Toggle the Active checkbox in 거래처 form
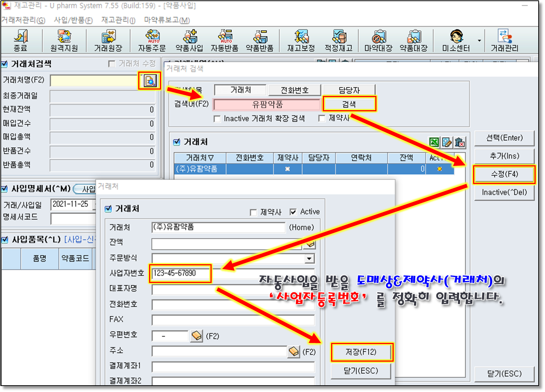545x392 pixels. 293,212
